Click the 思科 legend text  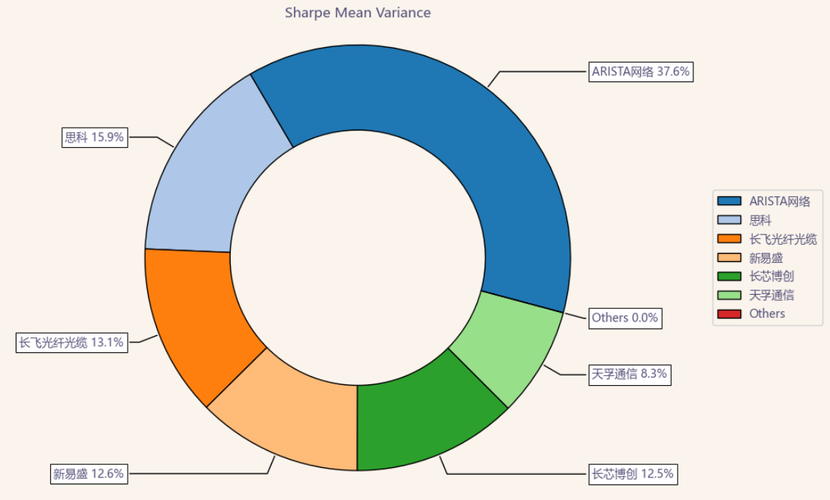click(x=760, y=220)
